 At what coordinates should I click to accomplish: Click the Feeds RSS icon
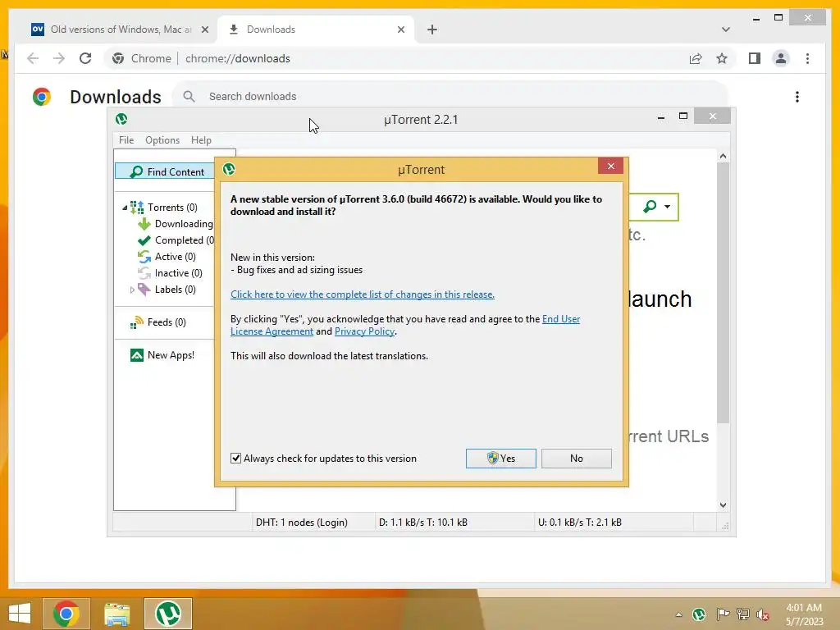coord(137,322)
